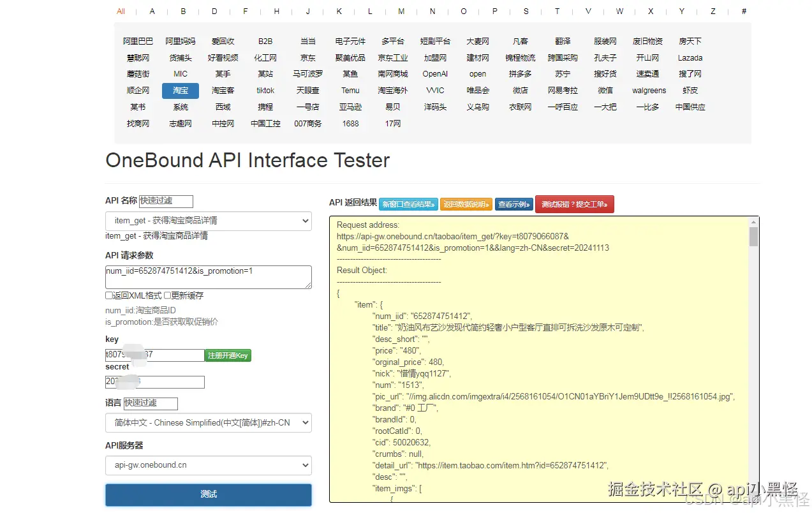The image size is (812, 513).
Task: Open the 007商务 platform link
Action: click(307, 124)
